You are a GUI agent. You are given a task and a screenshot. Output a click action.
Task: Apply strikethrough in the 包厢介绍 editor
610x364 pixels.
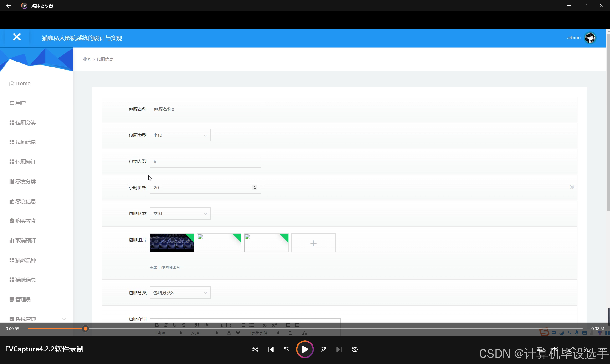(x=184, y=325)
